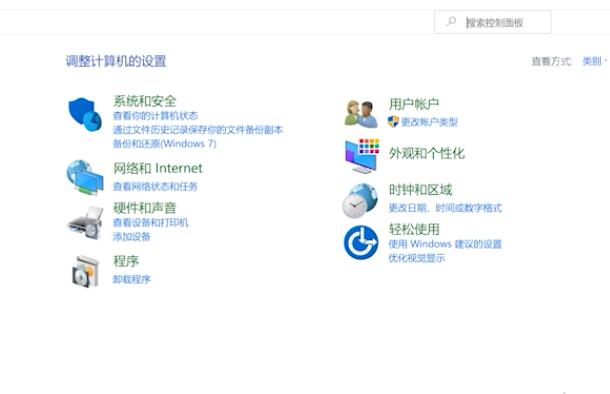
Task: Click 卸载程序 link
Action: (132, 279)
